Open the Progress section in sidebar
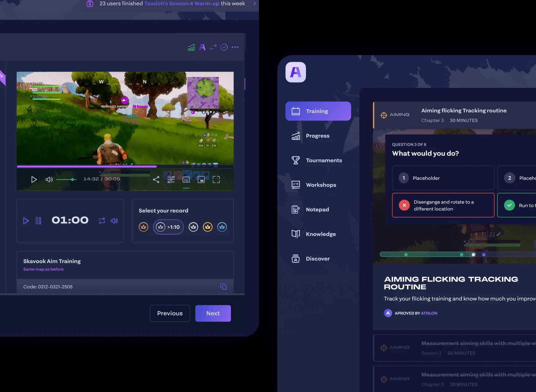Image resolution: width=536 pixels, height=392 pixels. coord(311,136)
